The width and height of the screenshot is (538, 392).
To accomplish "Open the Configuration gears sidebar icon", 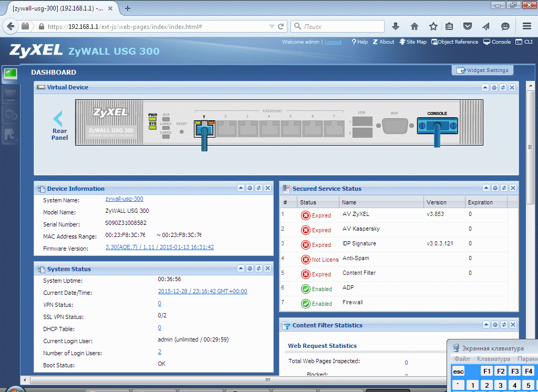I will pos(11,115).
